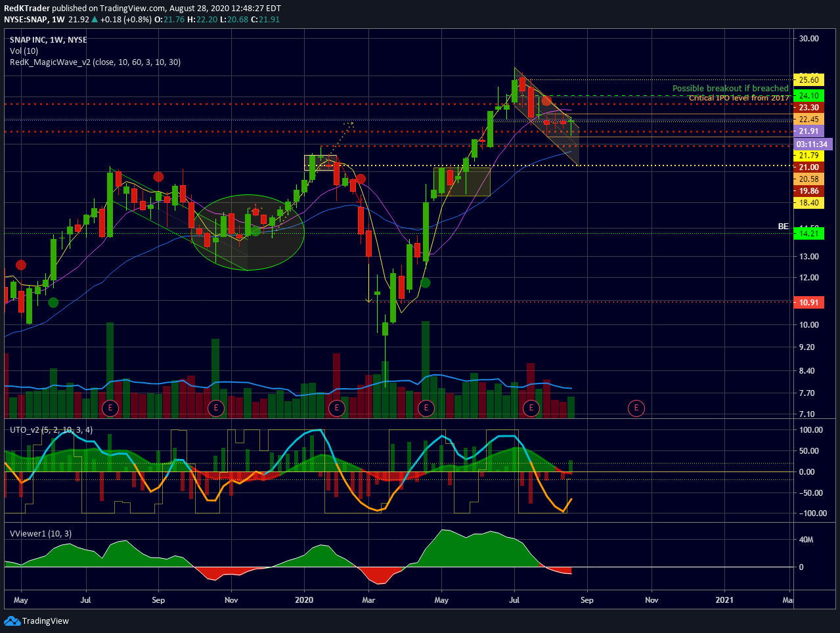Open the earnings E marker below the July 2020 volume bars
Image resolution: width=840 pixels, height=633 pixels.
(x=531, y=408)
